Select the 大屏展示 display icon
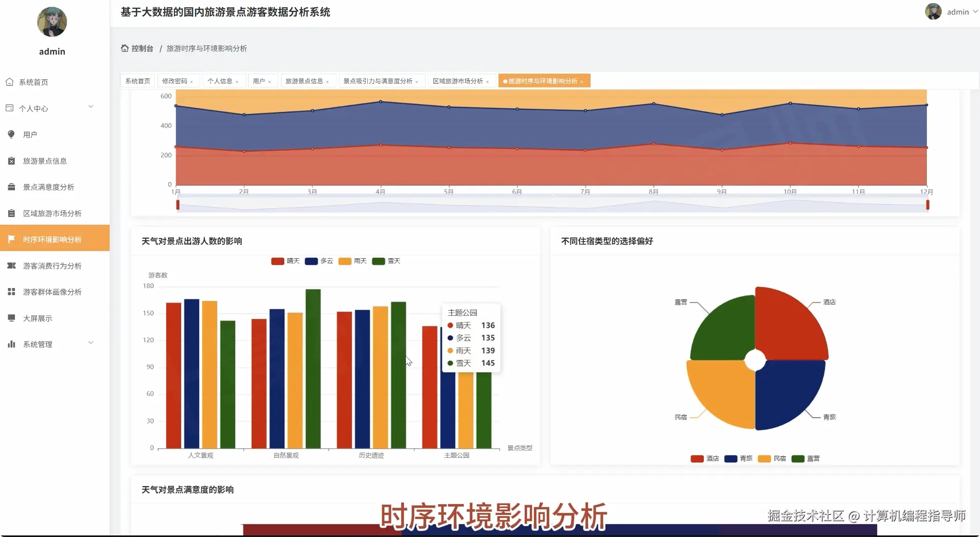 10,318
